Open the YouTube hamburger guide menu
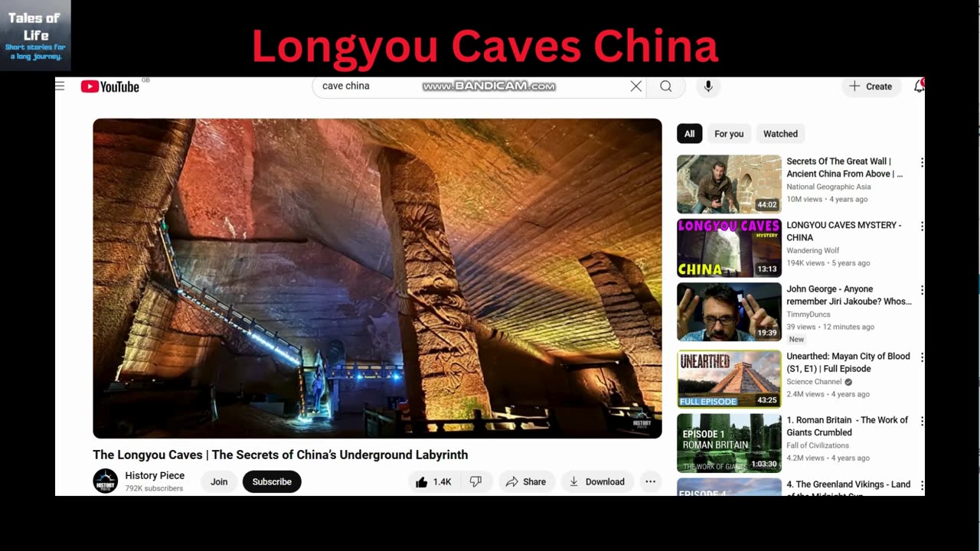980x551 pixels. [x=60, y=86]
